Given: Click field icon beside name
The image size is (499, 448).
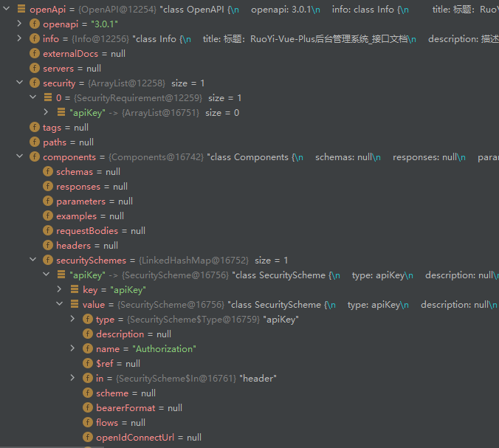Looking at the screenshot, I should tap(88, 348).
